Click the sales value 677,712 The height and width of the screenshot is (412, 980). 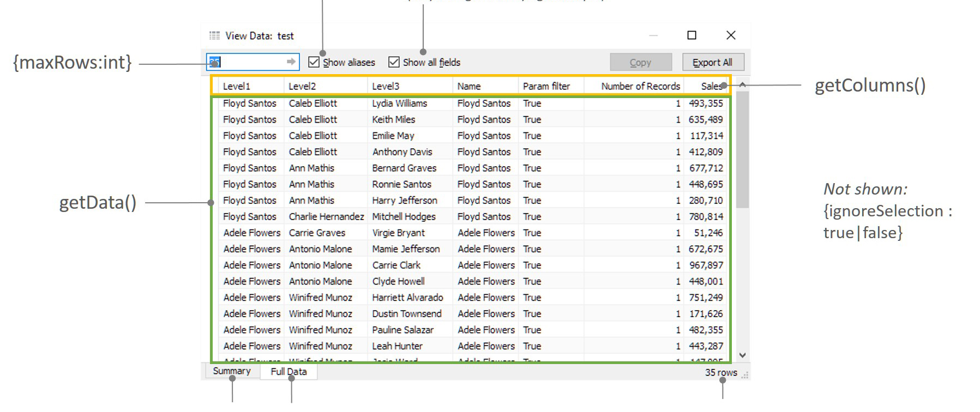pos(706,168)
